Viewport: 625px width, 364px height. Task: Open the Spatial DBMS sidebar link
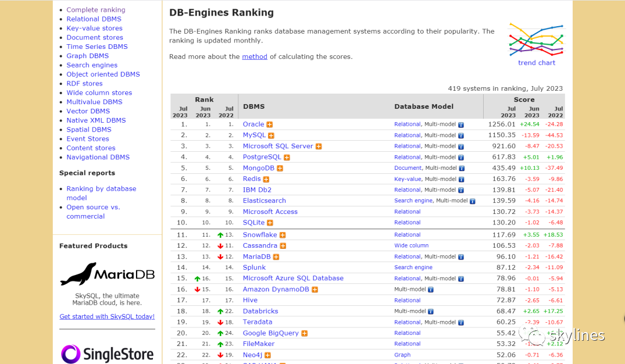click(89, 129)
